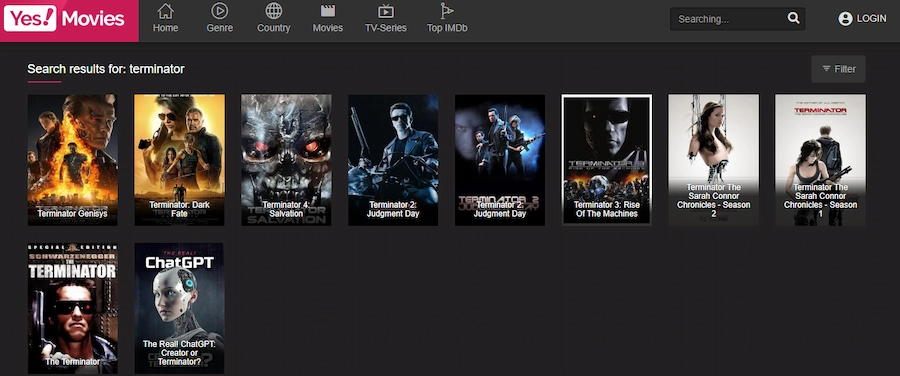Open Terminator 3: Rise Of The Machines poster
Screen dimensions: 900x376
pyautogui.click(x=607, y=160)
